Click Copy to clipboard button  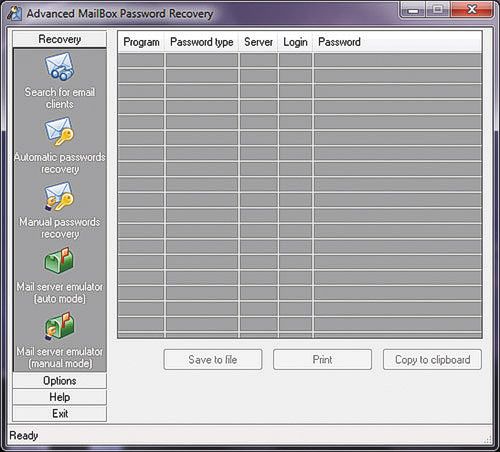coord(432,360)
